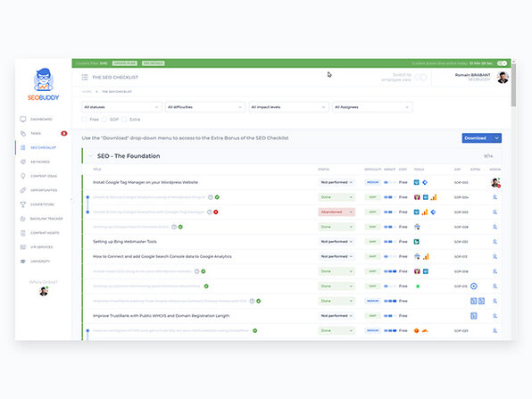The width and height of the screenshot is (532, 399).
Task: Open the All statuses dropdown
Action: click(x=121, y=107)
